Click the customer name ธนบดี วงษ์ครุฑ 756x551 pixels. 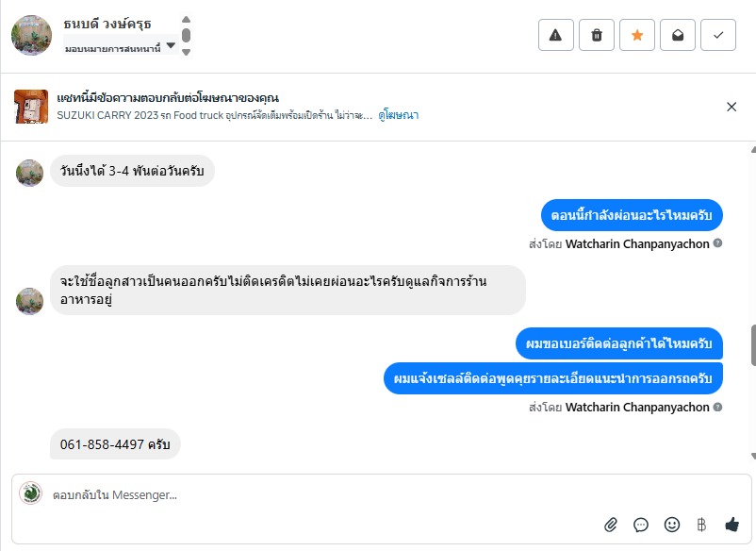pos(107,23)
